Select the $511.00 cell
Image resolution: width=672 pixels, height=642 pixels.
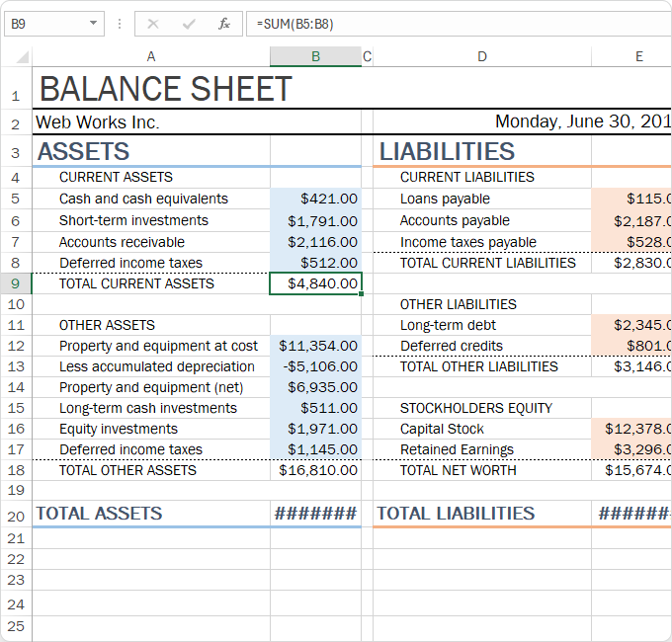(x=316, y=408)
